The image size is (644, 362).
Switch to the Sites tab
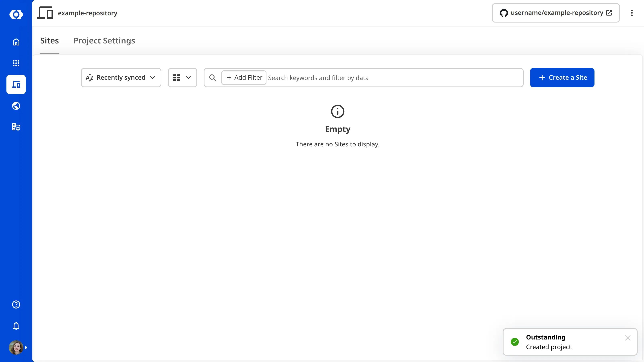pyautogui.click(x=50, y=40)
